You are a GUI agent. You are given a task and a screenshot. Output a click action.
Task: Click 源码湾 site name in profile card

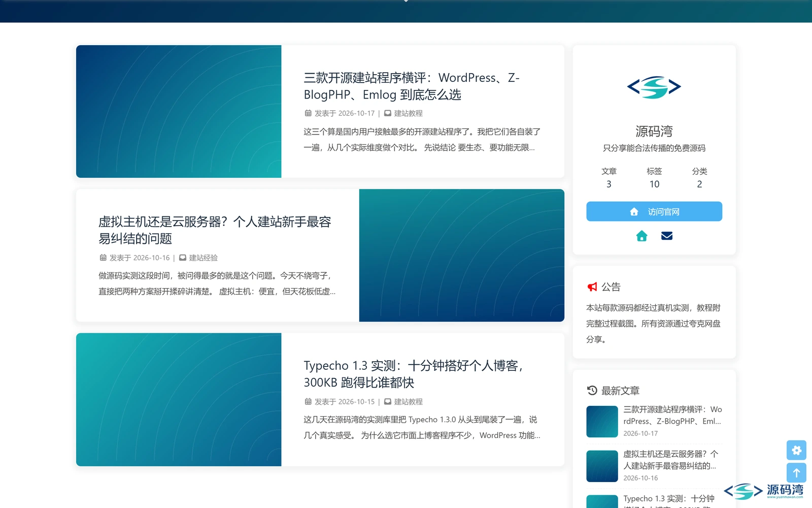[x=654, y=131]
